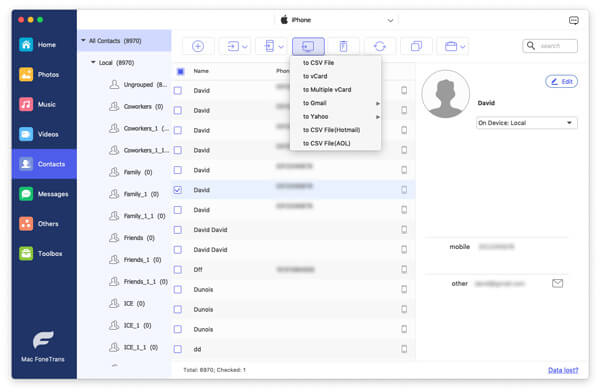Viewport: 600px width, 392px height.
Task: Uncheck the selected David contact checkbox
Action: 178,190
